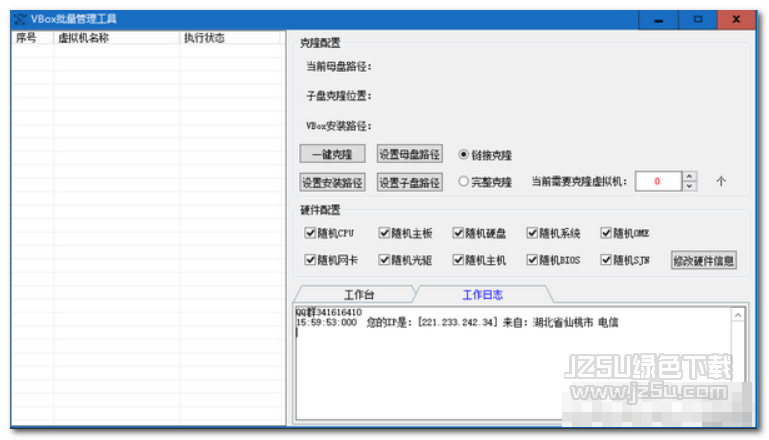Click the VBox app icon in title bar
Screen dimensions: 769x440
(20, 19)
